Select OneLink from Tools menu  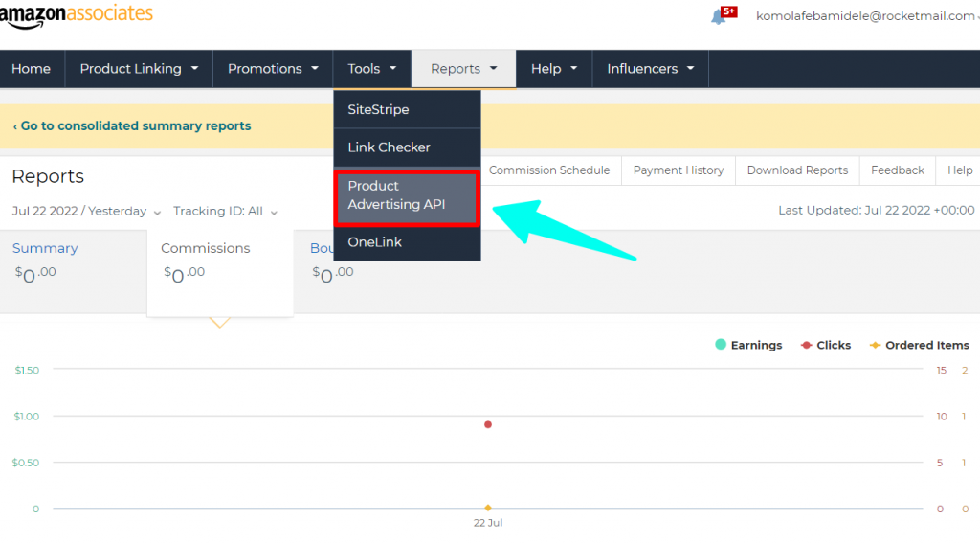click(x=407, y=242)
